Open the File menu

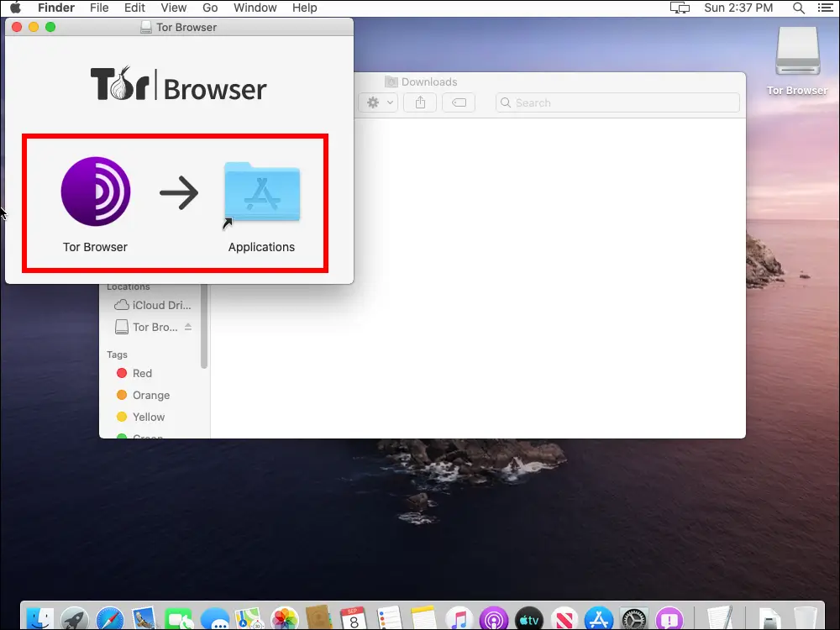tap(99, 8)
